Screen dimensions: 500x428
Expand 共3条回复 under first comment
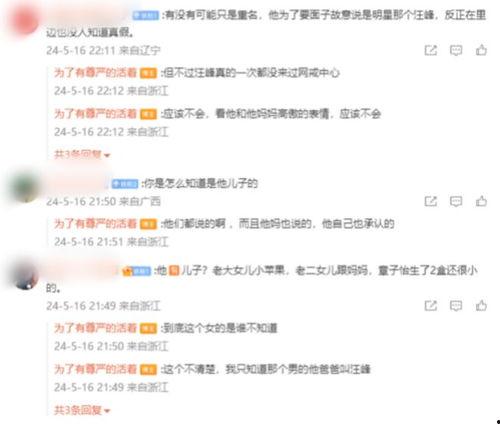[x=82, y=154]
